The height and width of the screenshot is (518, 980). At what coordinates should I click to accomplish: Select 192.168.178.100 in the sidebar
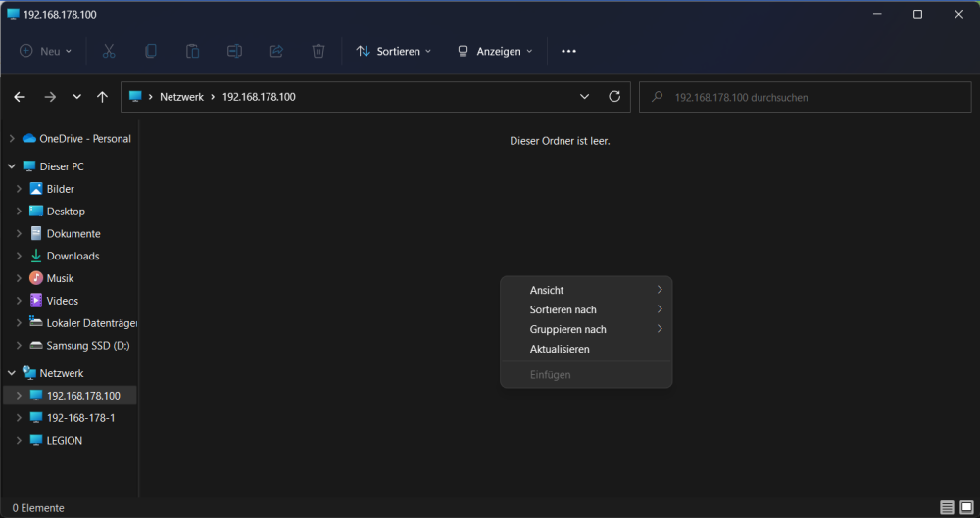(83, 396)
